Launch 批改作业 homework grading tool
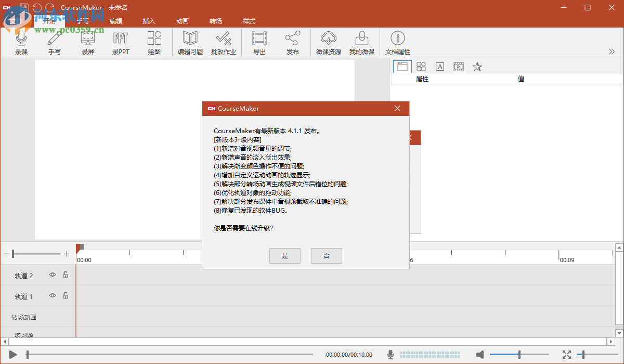 (x=224, y=43)
